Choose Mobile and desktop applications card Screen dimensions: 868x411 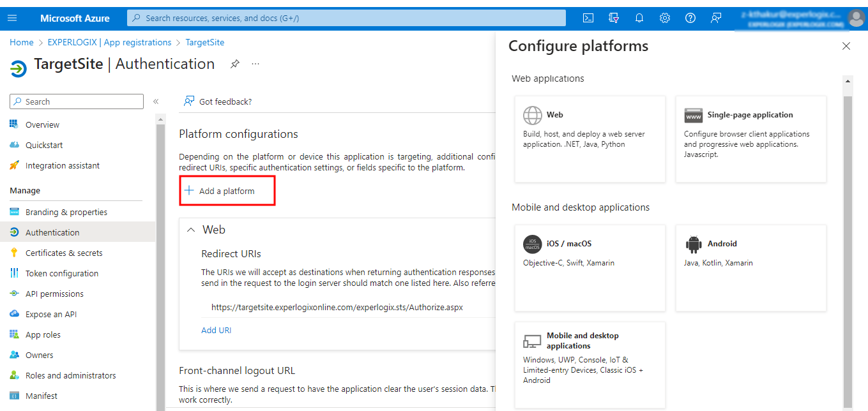590,365
